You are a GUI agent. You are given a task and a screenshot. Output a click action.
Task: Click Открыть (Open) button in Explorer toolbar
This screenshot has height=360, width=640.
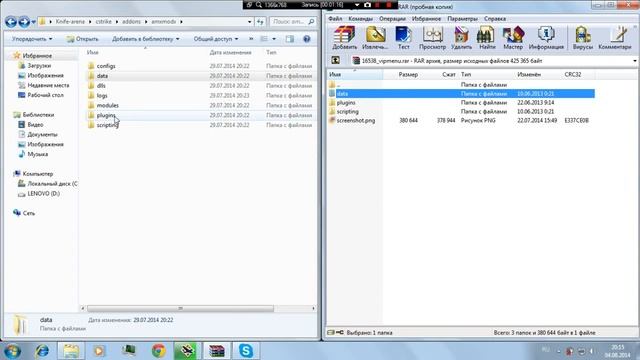82,39
